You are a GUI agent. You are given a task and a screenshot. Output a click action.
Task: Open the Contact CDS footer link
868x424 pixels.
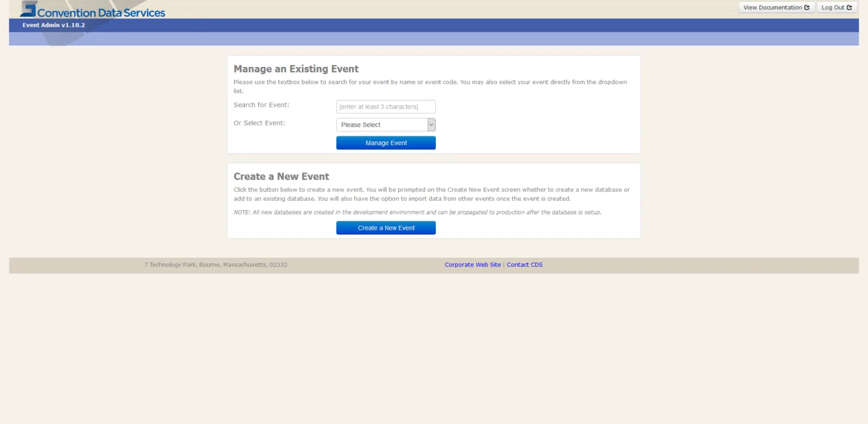525,265
